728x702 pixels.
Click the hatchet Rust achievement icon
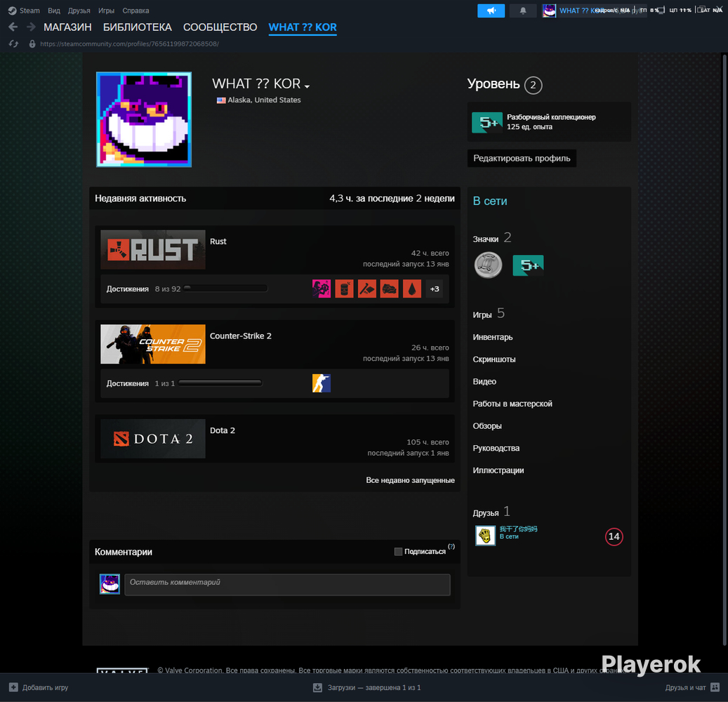366,289
